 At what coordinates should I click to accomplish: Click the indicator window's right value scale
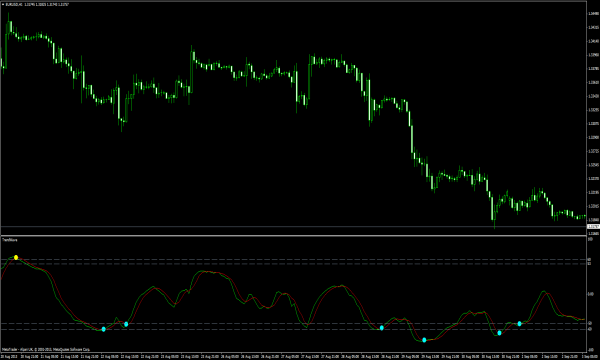click(x=593, y=294)
